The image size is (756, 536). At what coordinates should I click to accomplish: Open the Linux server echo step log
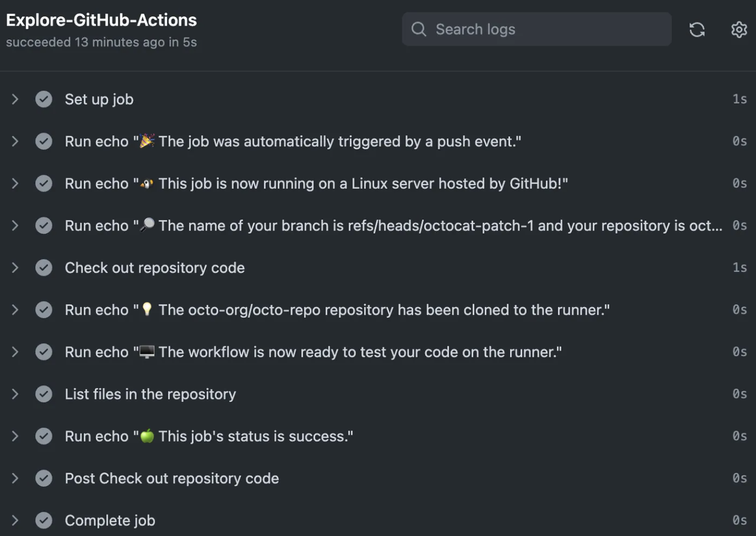pos(316,183)
